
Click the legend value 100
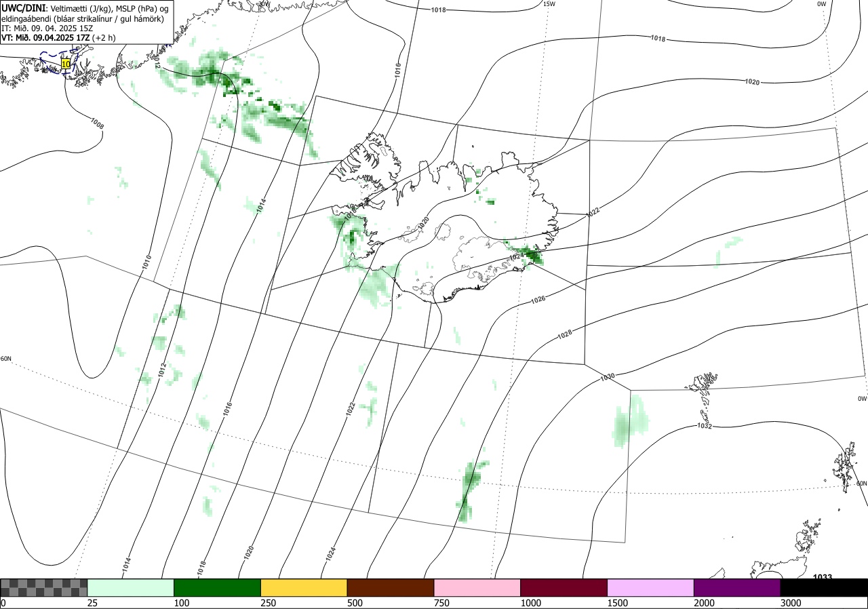click(x=181, y=603)
